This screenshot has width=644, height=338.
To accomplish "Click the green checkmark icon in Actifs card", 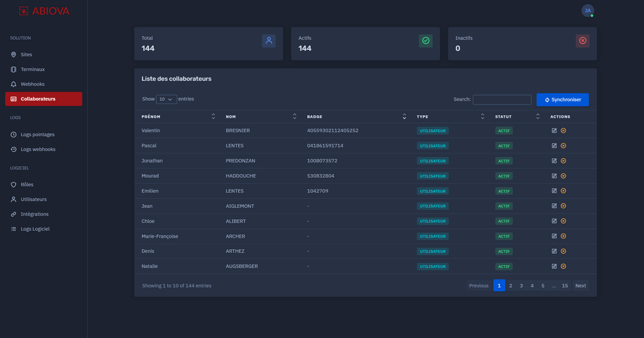I will [x=426, y=41].
